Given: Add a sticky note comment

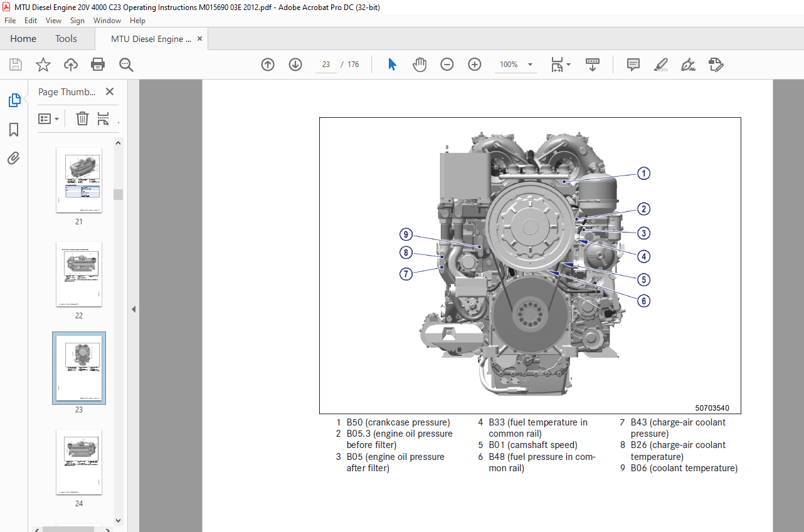Looking at the screenshot, I should click(633, 65).
